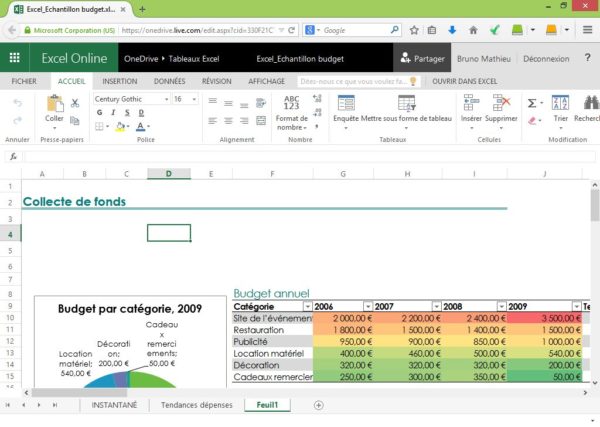Click browser bookmark star icon
The height and width of the screenshot is (427, 600).
pos(414,30)
